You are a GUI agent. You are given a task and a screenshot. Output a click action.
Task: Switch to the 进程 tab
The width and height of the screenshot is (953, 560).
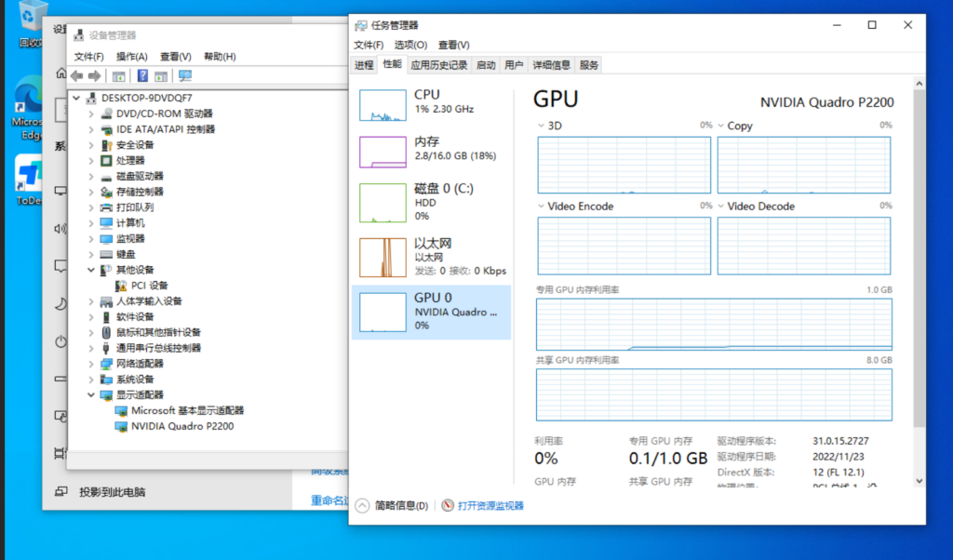[364, 65]
